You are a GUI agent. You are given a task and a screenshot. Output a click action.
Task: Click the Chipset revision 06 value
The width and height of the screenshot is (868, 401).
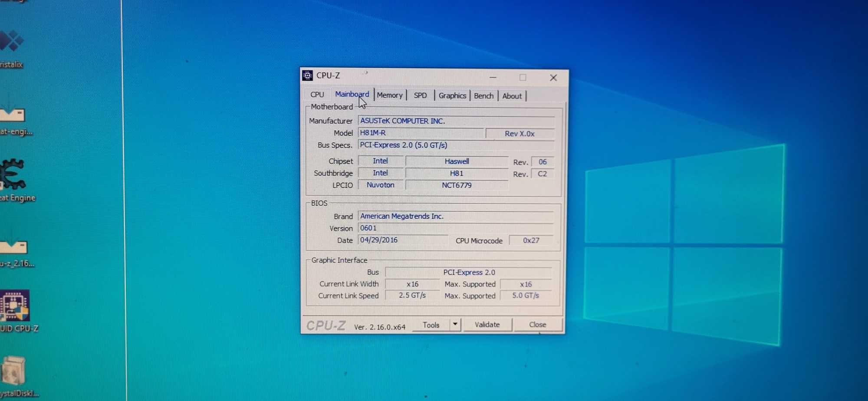click(542, 162)
